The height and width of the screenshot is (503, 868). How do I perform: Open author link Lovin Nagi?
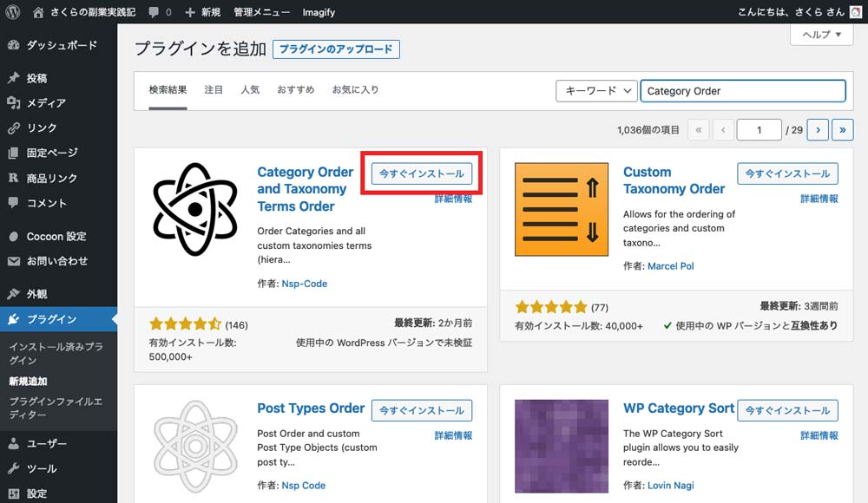tap(670, 486)
